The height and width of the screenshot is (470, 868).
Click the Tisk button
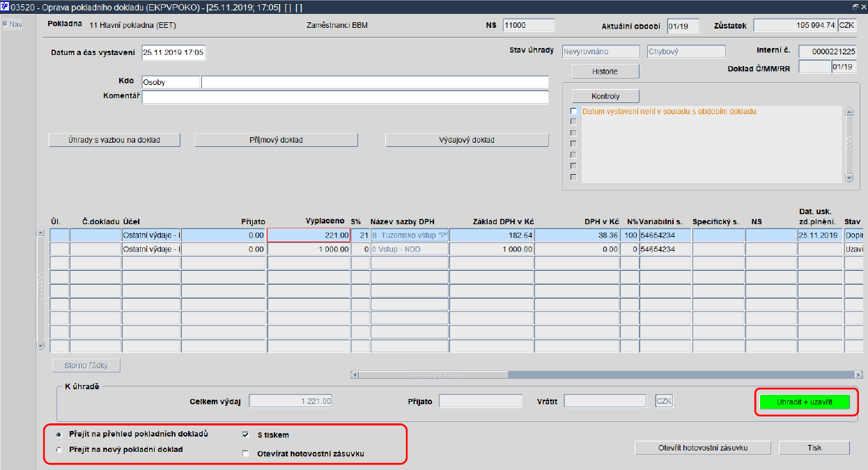[814, 448]
